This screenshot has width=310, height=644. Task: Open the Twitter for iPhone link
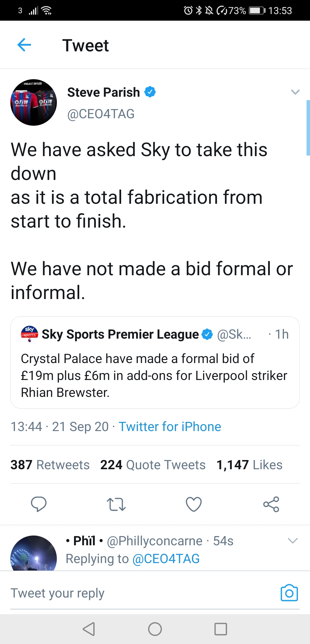tap(170, 427)
